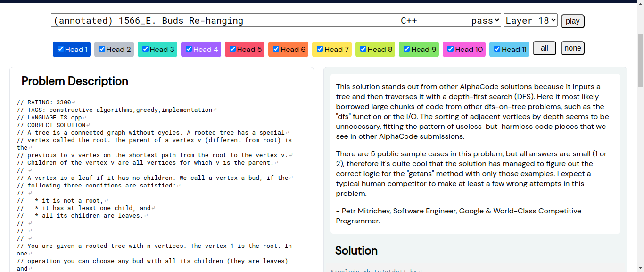644x272 pixels.
Task: Uncheck Head 7 yellow checkbox
Action: click(320, 49)
